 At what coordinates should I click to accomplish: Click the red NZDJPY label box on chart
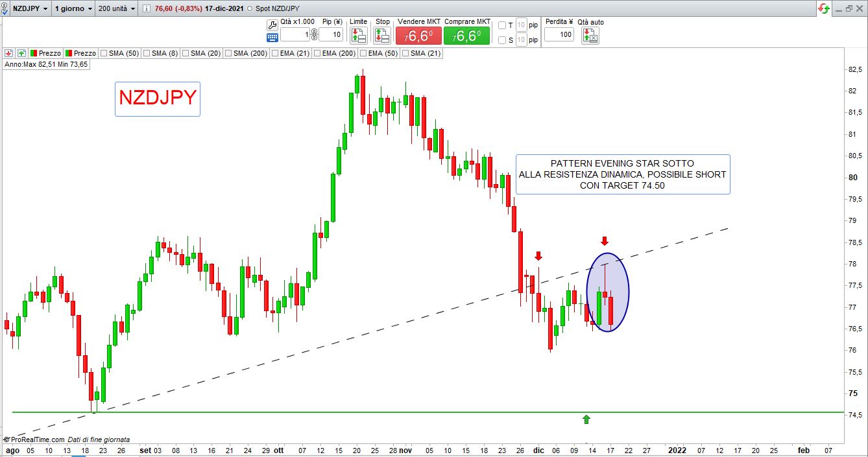(x=158, y=99)
